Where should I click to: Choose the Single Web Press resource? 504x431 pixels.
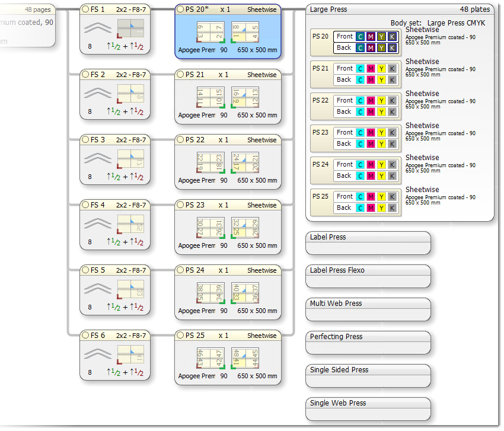click(x=368, y=409)
